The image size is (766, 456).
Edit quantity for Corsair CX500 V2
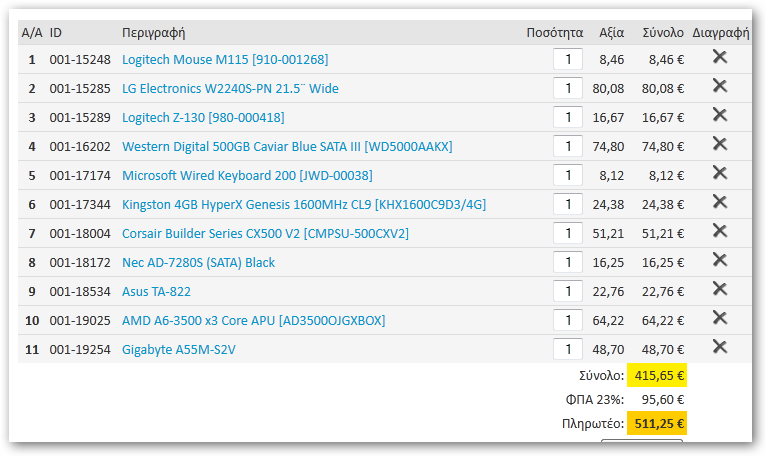(x=568, y=234)
